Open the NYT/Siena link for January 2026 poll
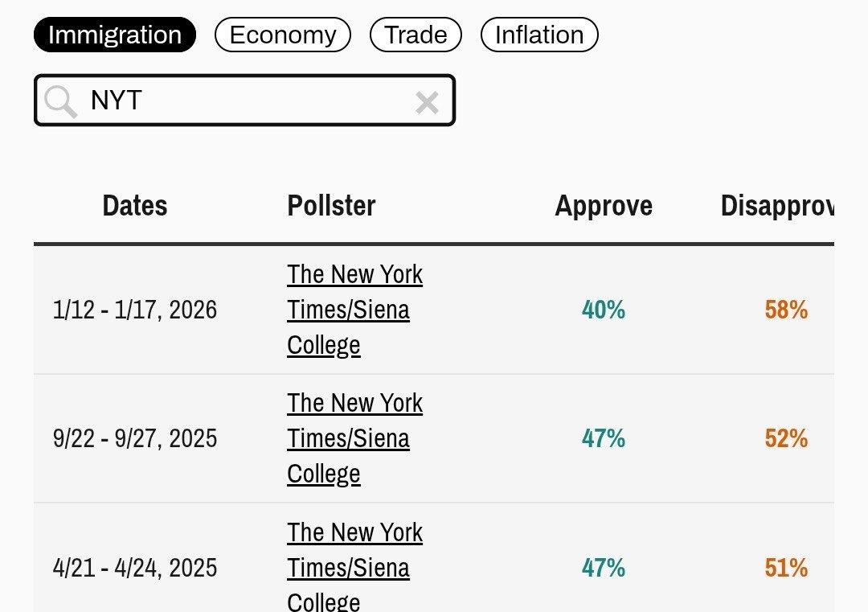The width and height of the screenshot is (868, 612). click(354, 310)
